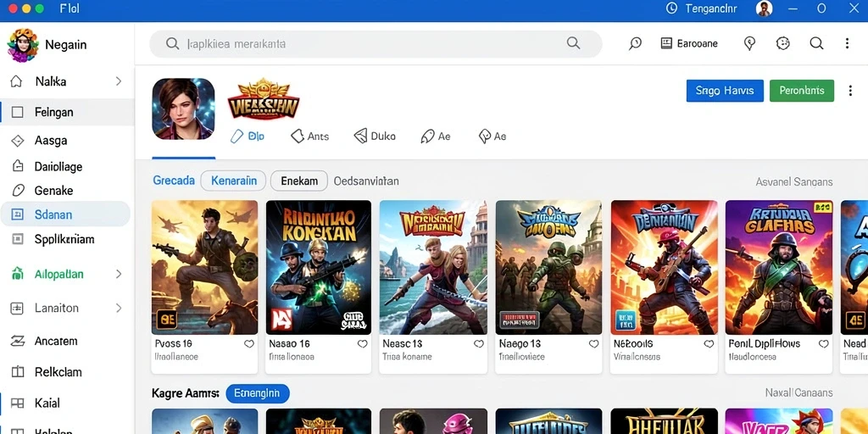Click the magnifier icon right of the toolbar
Image resolution: width=868 pixels, height=434 pixels.
coord(816,43)
